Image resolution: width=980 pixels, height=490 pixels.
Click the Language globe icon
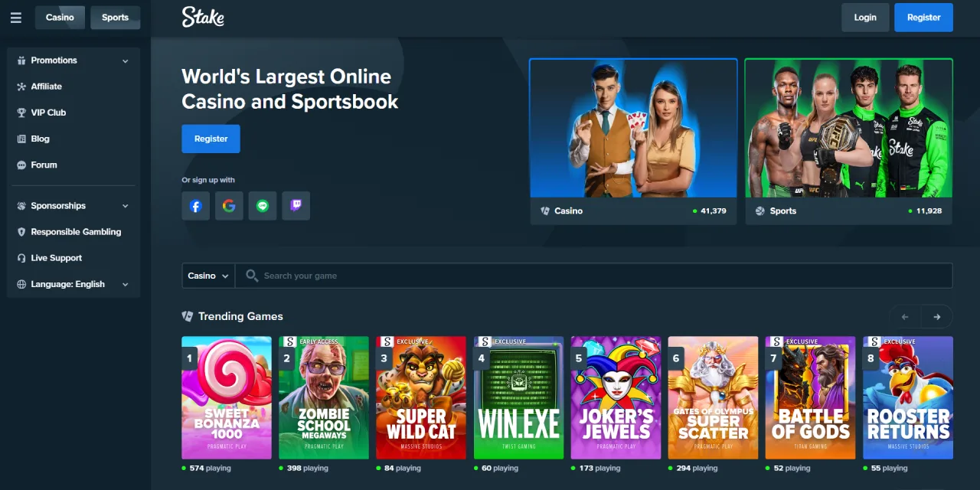[x=21, y=284]
